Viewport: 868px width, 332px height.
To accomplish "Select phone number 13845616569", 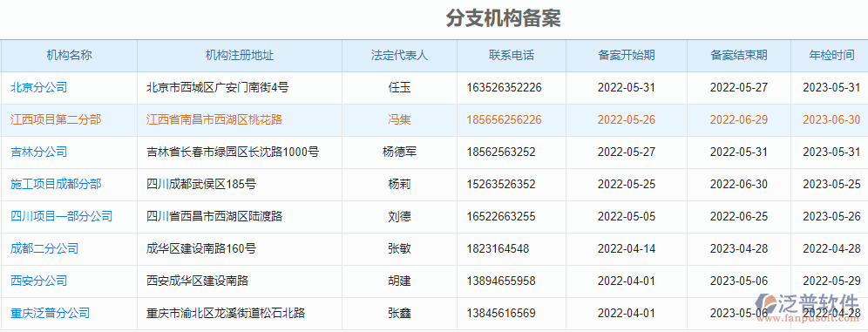I will (501, 313).
